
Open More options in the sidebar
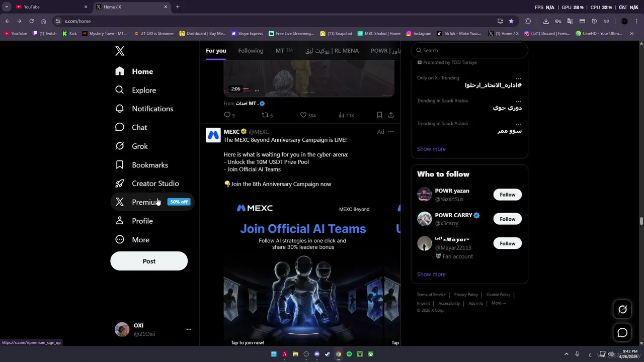[x=133, y=240]
